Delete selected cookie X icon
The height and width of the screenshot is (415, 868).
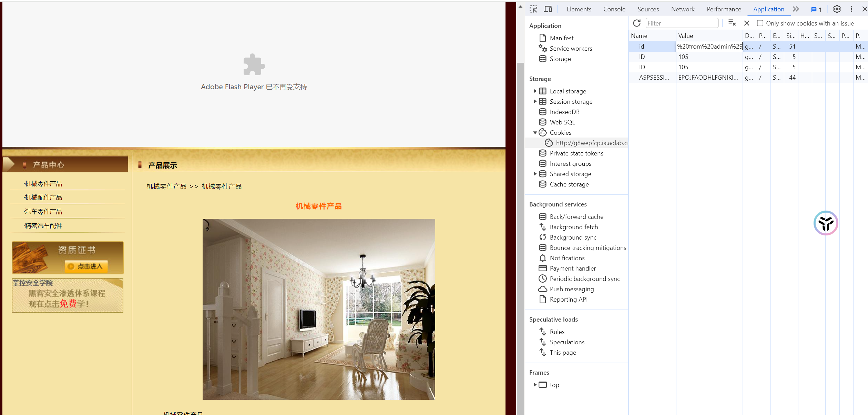tap(747, 23)
